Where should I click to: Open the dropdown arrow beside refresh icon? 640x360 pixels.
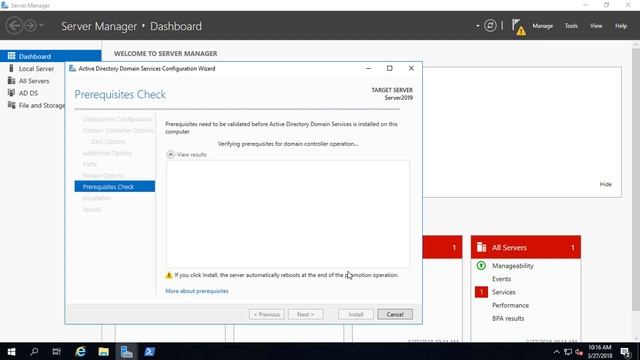click(x=478, y=26)
